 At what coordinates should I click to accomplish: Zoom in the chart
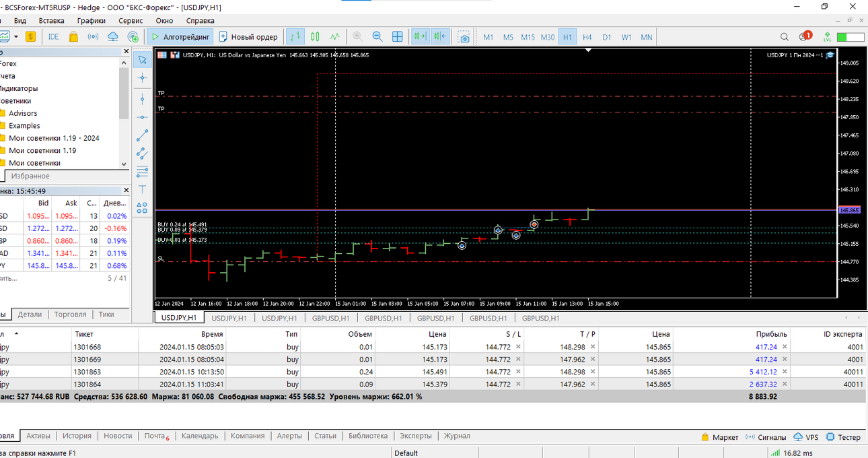click(357, 36)
